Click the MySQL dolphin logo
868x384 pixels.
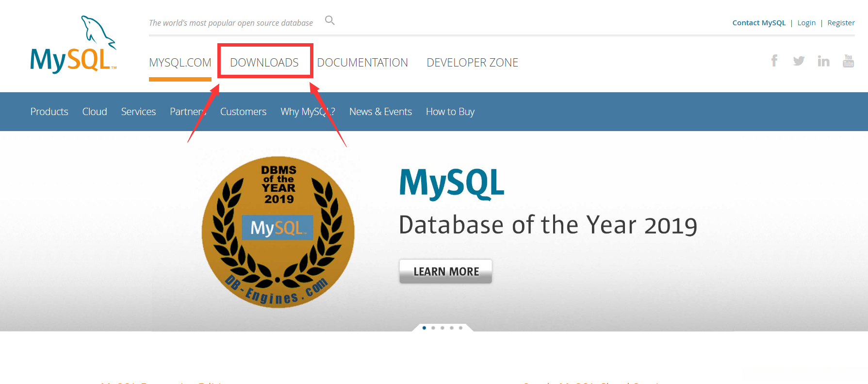click(73, 45)
